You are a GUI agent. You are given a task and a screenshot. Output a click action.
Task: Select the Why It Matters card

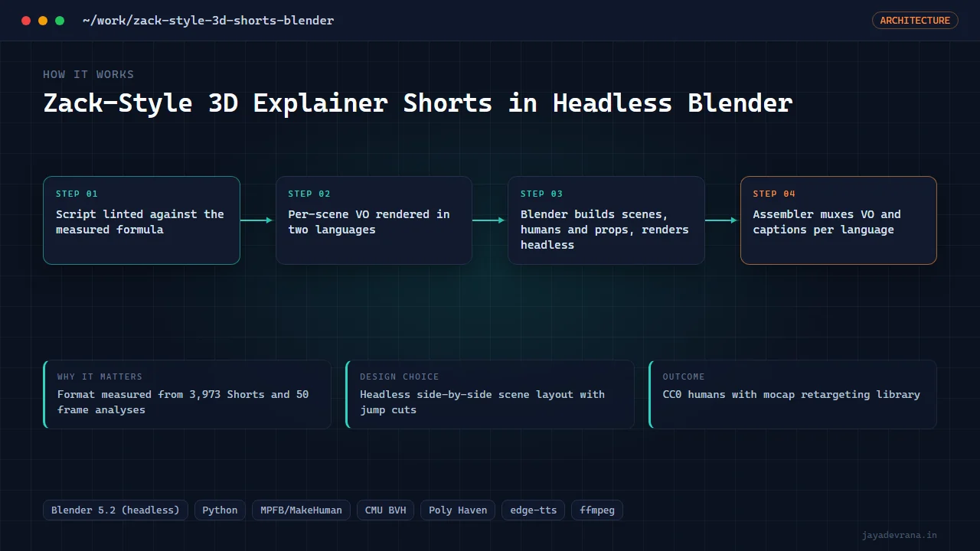(188, 394)
